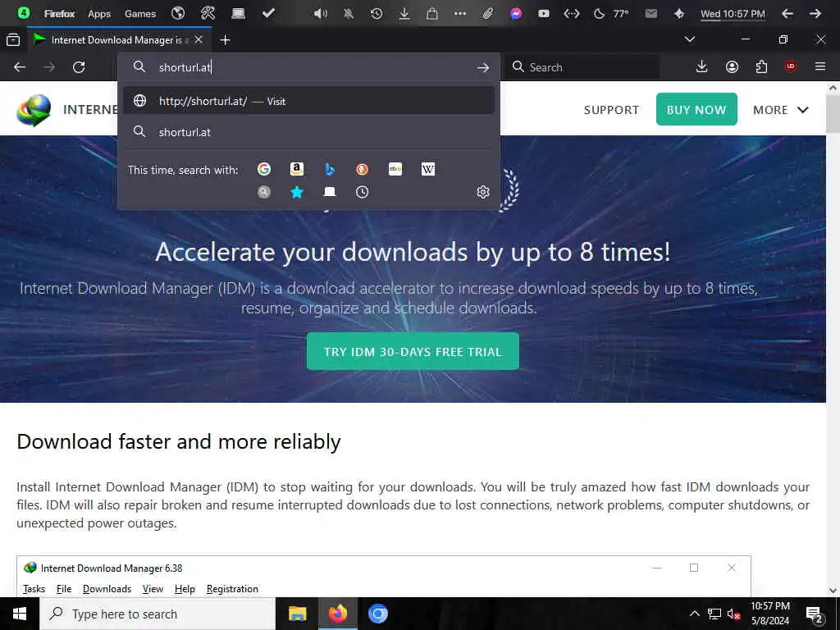Click the Wed 10:57 PM clock
Screen dimensions: 840x630
(x=733, y=14)
